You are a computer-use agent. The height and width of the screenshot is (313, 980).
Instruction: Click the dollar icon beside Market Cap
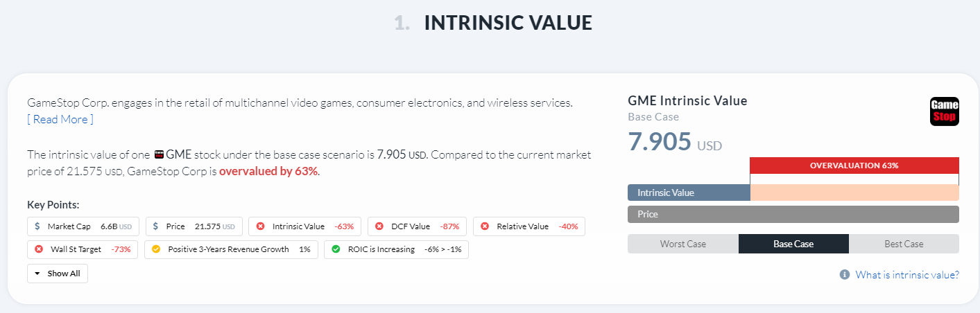(x=37, y=226)
